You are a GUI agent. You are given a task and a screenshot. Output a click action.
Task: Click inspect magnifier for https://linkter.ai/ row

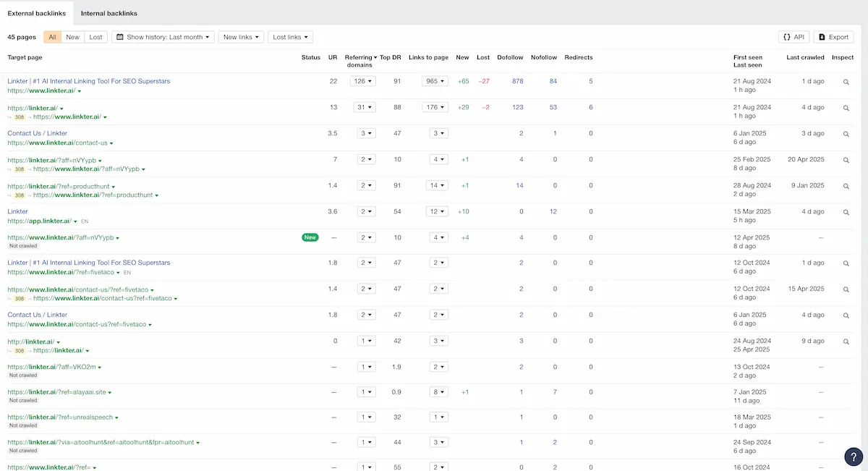coord(846,108)
